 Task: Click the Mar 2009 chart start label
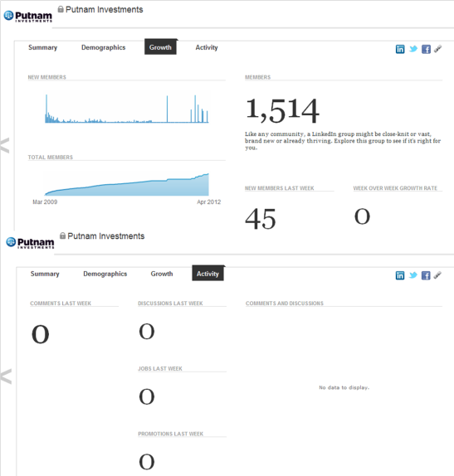[45, 202]
